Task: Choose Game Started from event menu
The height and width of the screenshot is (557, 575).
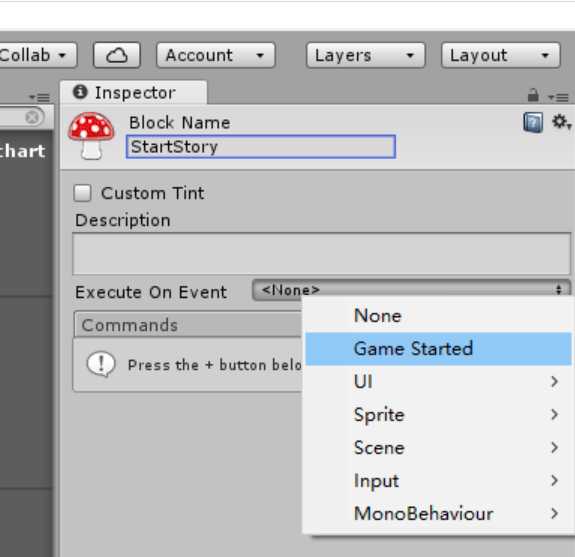Action: click(x=438, y=349)
